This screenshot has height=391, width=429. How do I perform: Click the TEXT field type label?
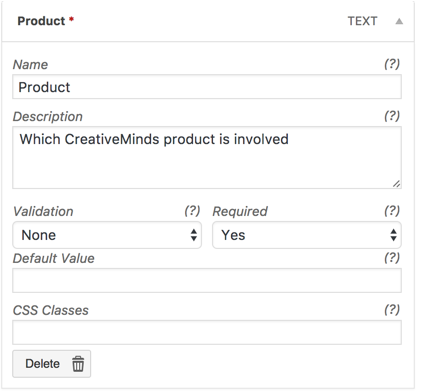tap(362, 21)
